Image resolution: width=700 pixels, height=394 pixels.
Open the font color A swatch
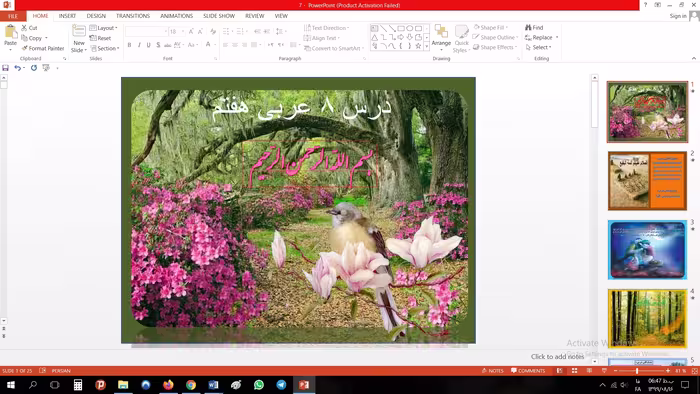(208, 45)
